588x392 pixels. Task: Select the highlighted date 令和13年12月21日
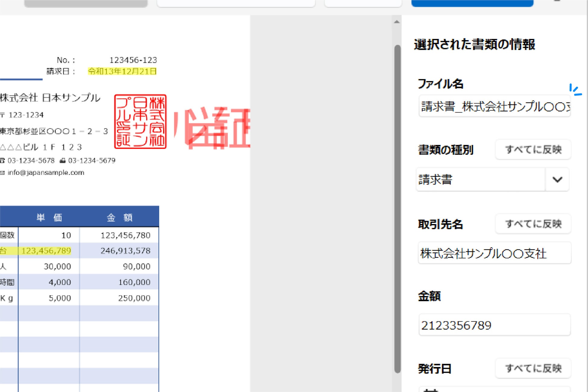click(x=122, y=71)
